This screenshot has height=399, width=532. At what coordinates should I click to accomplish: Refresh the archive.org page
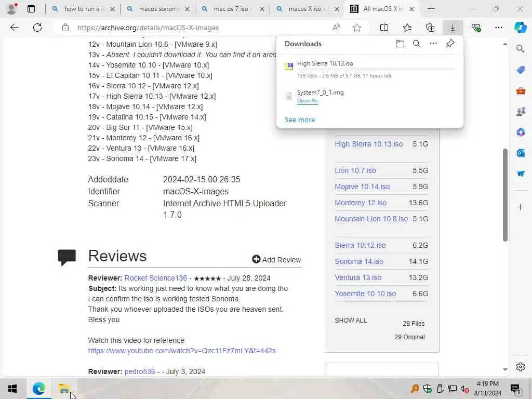coord(37,28)
